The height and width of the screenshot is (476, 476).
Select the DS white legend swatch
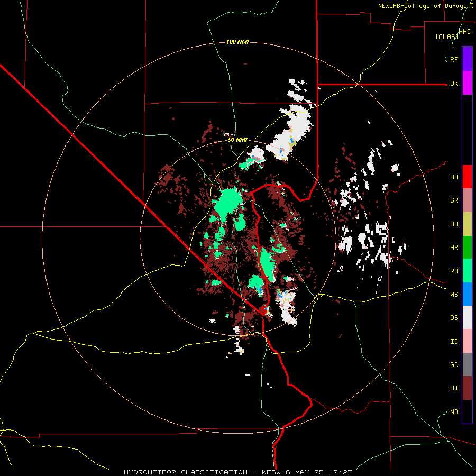click(467, 317)
